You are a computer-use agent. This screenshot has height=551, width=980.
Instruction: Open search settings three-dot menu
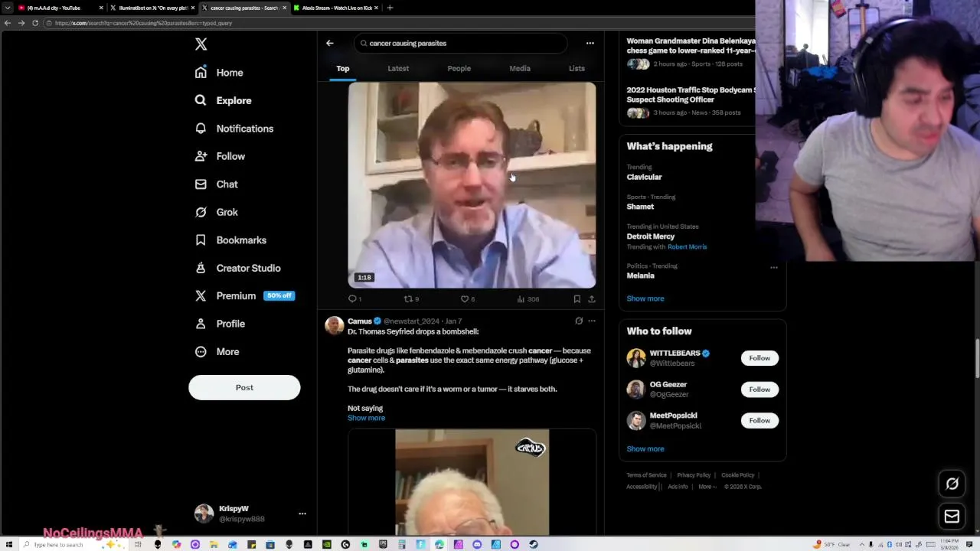tap(590, 43)
